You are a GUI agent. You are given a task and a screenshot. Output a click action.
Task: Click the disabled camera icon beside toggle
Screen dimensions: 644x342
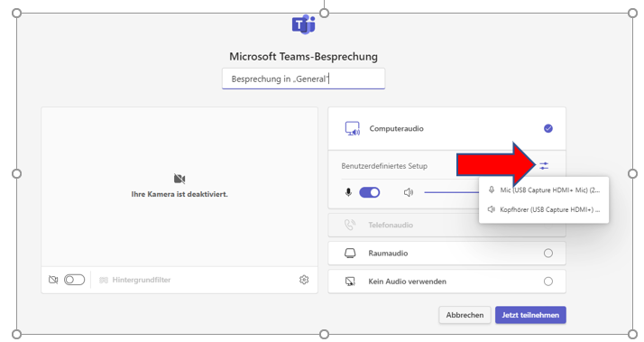pos(53,280)
